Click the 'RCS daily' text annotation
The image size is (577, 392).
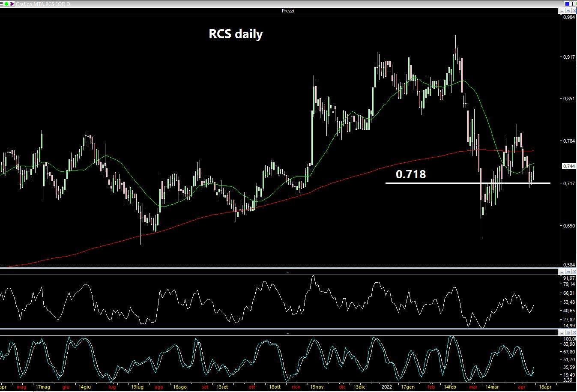click(x=236, y=34)
